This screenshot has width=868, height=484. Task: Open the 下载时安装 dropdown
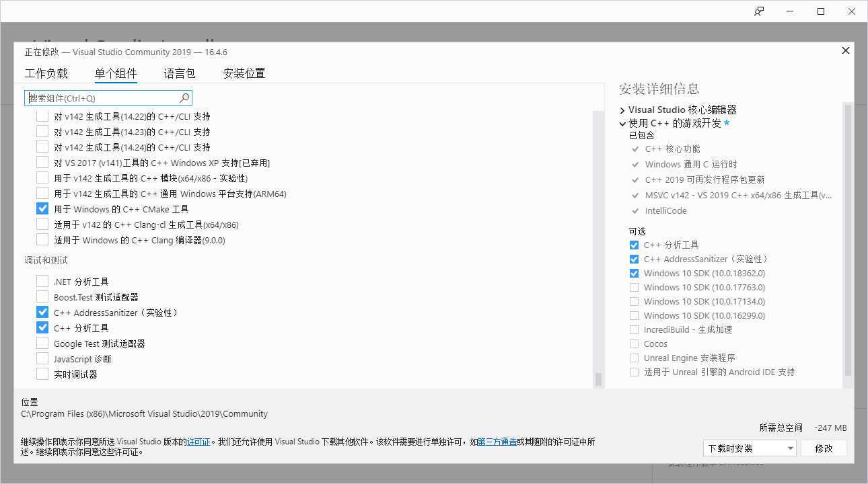[x=750, y=448]
